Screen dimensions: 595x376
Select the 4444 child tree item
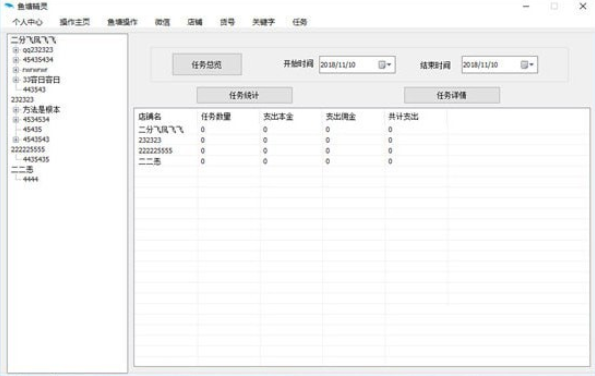pyautogui.click(x=30, y=179)
